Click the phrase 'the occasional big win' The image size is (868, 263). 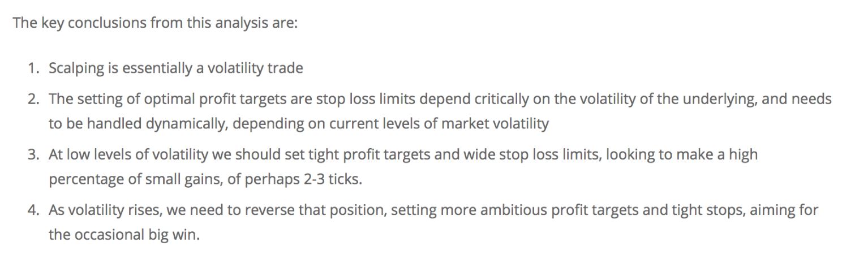pyautogui.click(x=123, y=235)
